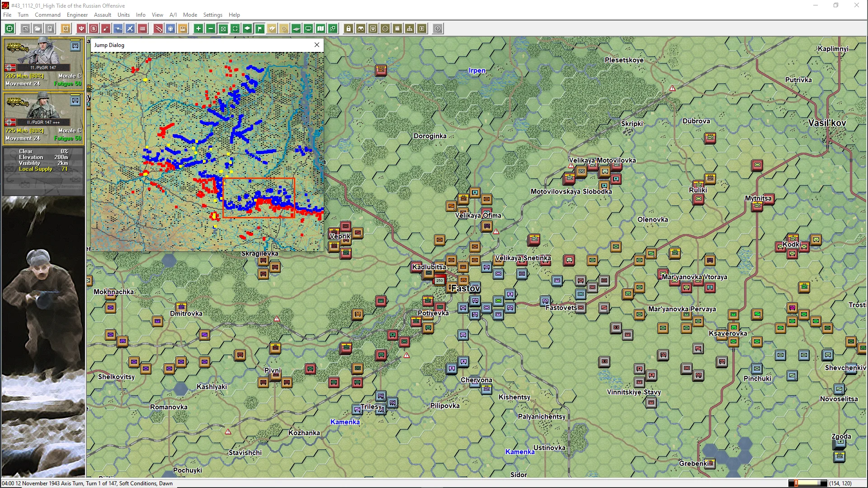
Task: Click the green crosshair target toolbar icon
Action: [x=9, y=29]
